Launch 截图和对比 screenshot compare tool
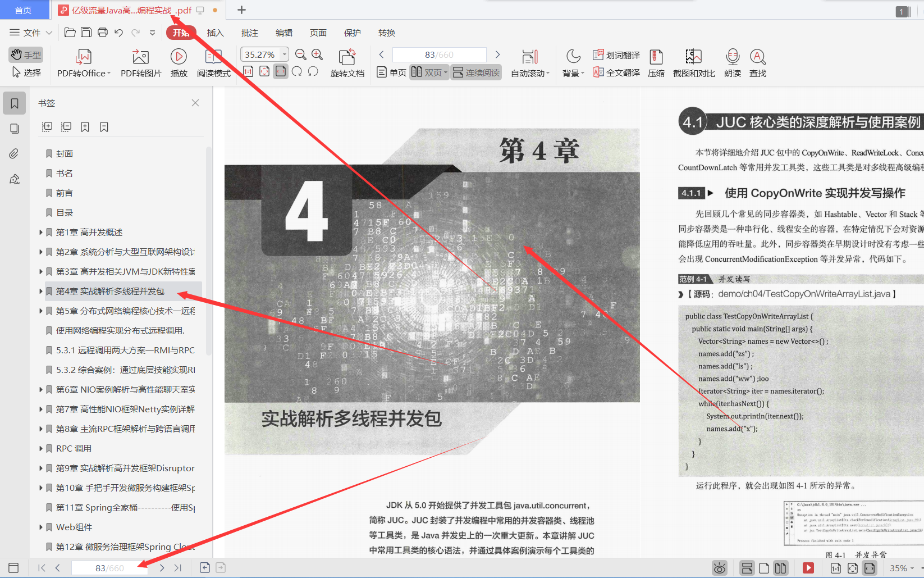 click(693, 62)
